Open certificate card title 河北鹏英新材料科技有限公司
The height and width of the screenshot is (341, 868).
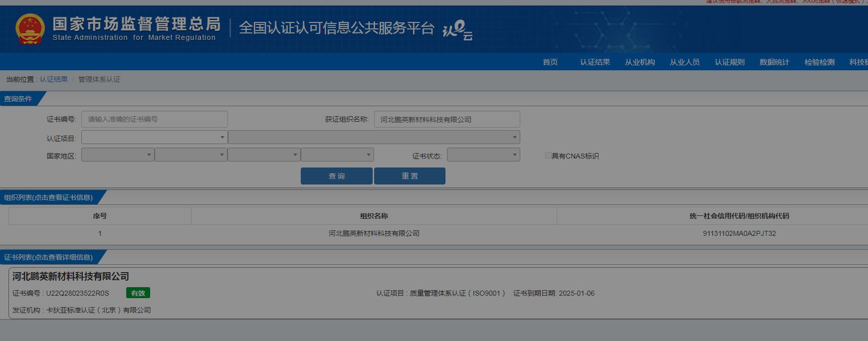click(71, 276)
